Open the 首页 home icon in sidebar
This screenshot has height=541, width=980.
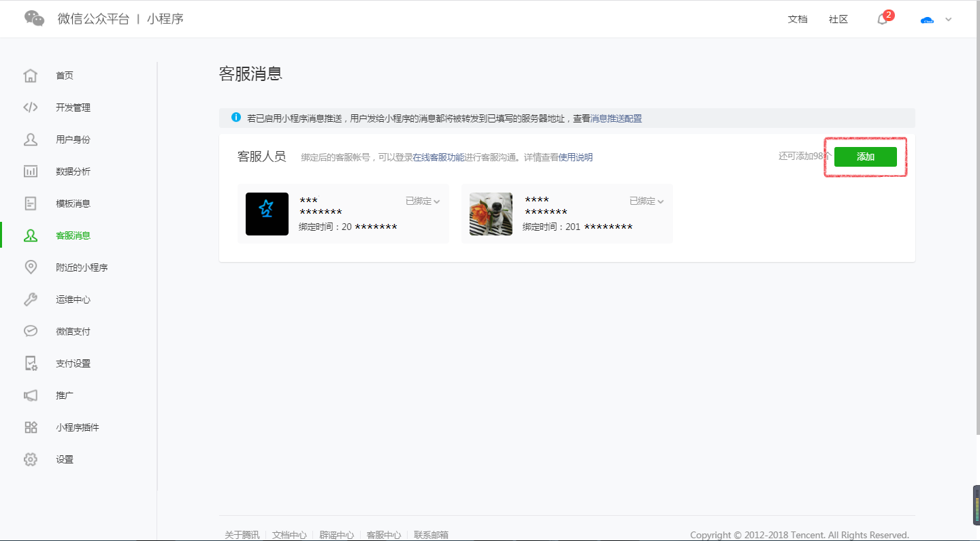coord(31,76)
